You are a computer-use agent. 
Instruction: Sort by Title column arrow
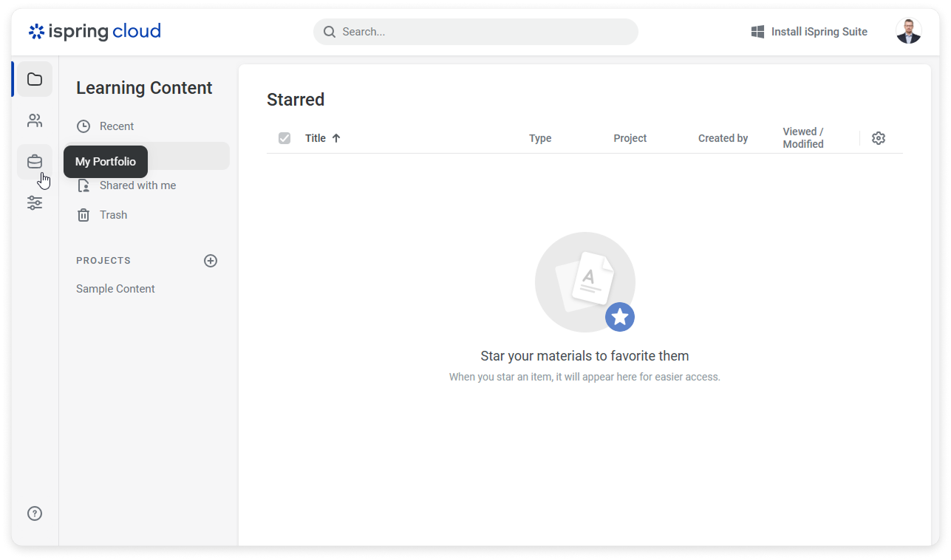coord(336,138)
